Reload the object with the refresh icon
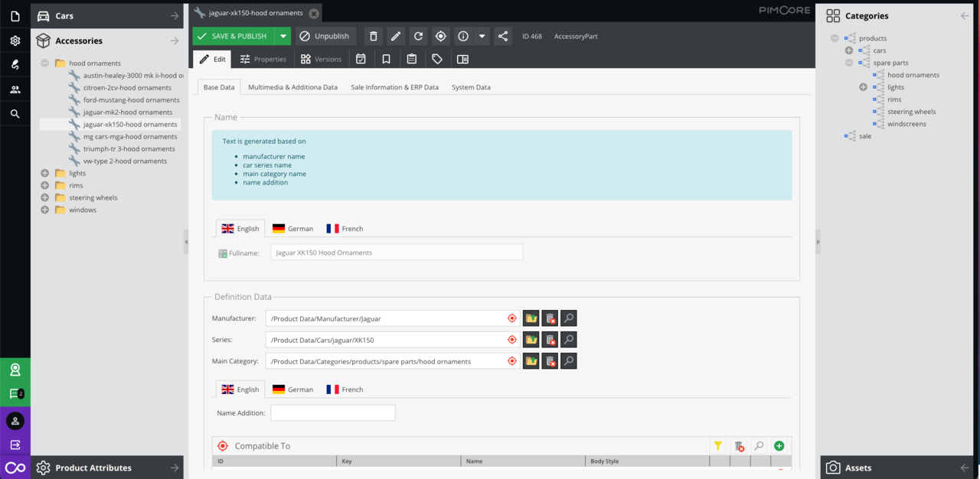The image size is (980, 479). [x=418, y=36]
